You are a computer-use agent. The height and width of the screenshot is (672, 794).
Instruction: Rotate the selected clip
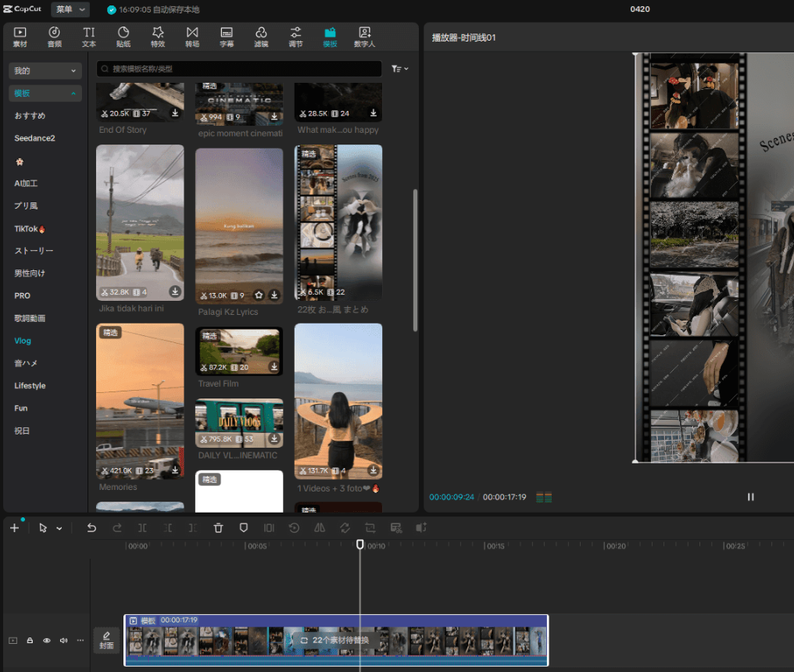coord(345,528)
